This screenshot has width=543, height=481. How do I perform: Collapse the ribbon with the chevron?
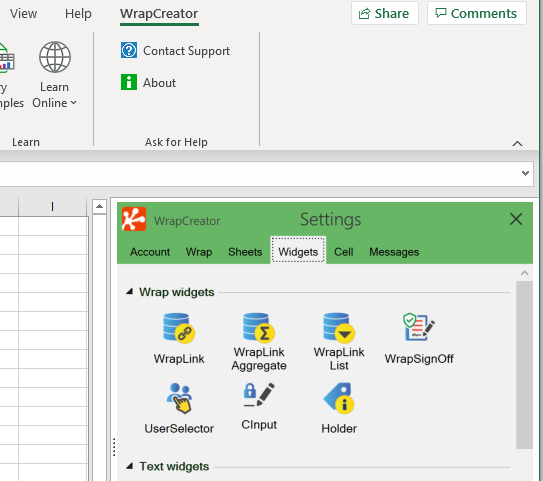(517, 143)
